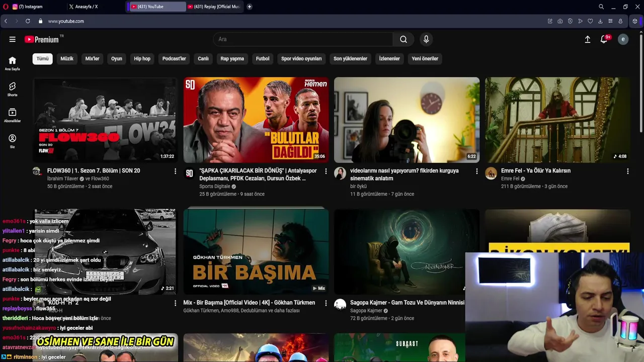Switch to Anasayfa / X browser tab
The height and width of the screenshot is (362, 644).
tap(96, 7)
